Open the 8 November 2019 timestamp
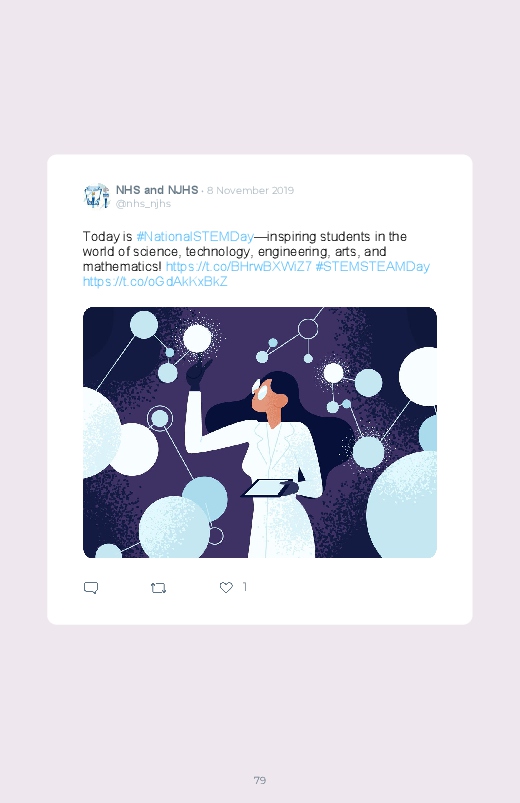Screen dimensions: 520x803 click(251, 191)
